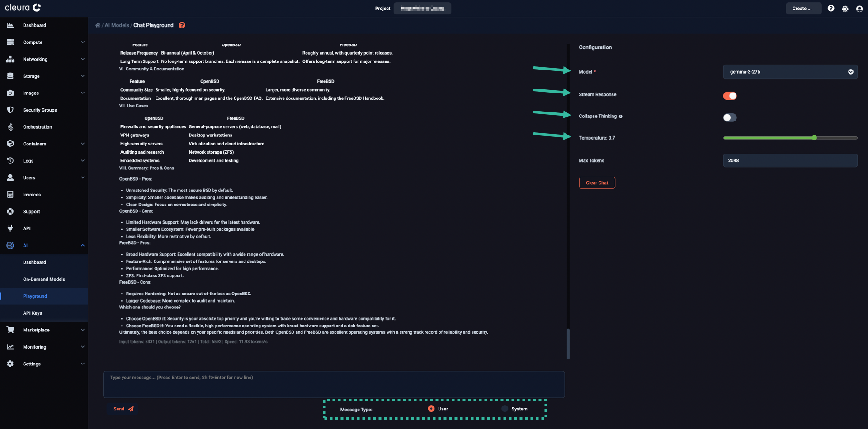This screenshot has height=429, width=868.
Task: Disable the Stream Response toggle
Action: (730, 96)
